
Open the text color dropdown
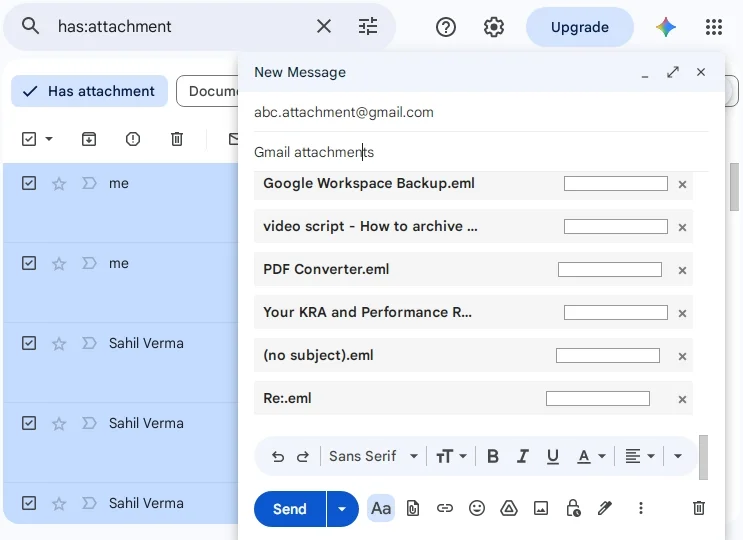point(591,457)
